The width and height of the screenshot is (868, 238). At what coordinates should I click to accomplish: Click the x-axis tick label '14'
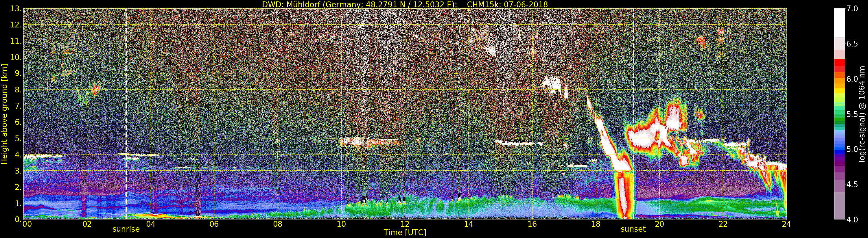(x=468, y=224)
